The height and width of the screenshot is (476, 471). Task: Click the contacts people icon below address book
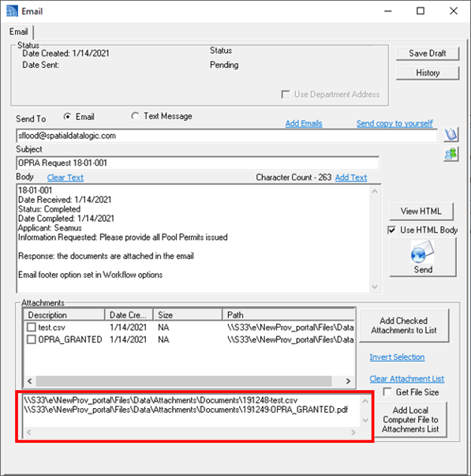click(x=451, y=154)
